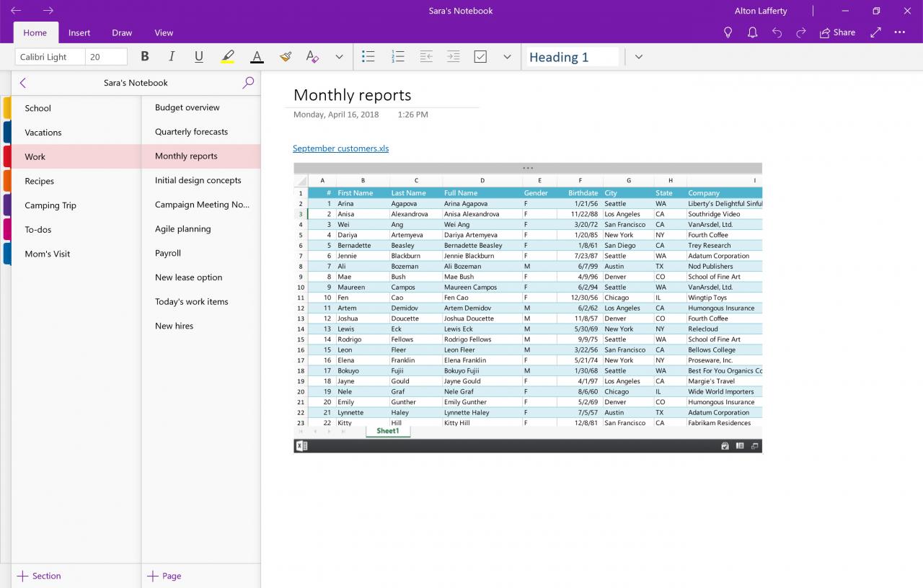This screenshot has width=923, height=588.
Task: Open the September customers.xls link
Action: pos(340,148)
